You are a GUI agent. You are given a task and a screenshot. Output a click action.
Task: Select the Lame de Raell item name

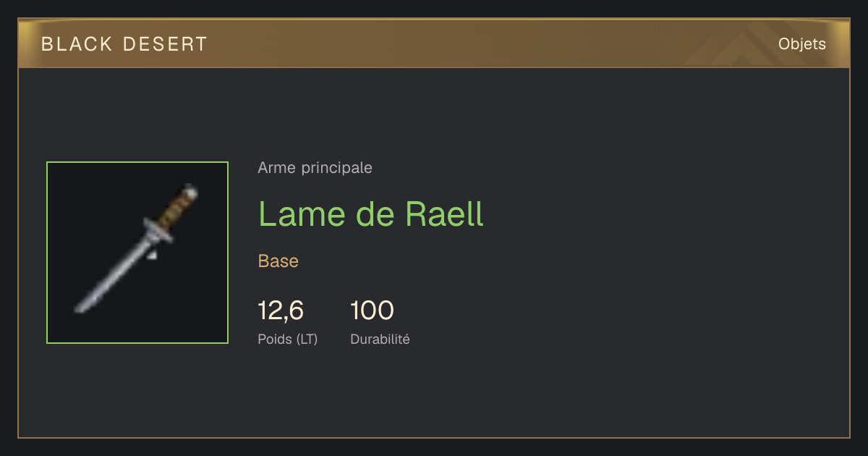click(370, 214)
